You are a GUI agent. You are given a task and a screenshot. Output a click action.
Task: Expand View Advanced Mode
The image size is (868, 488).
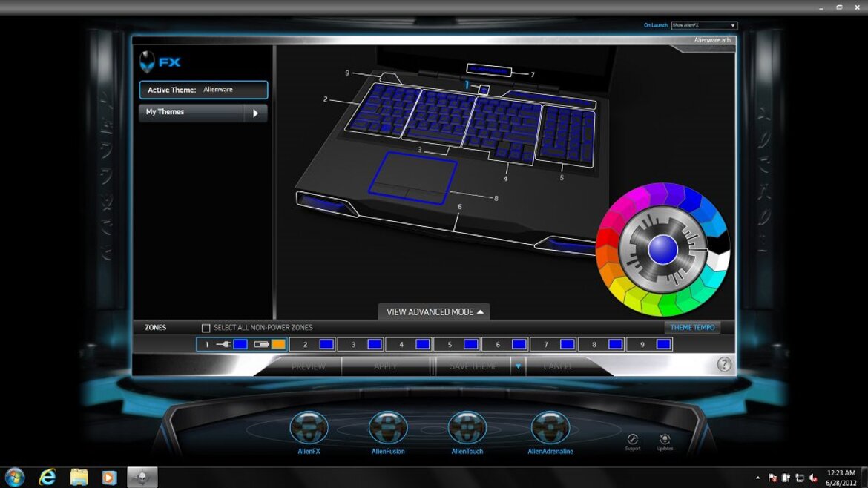(x=434, y=312)
